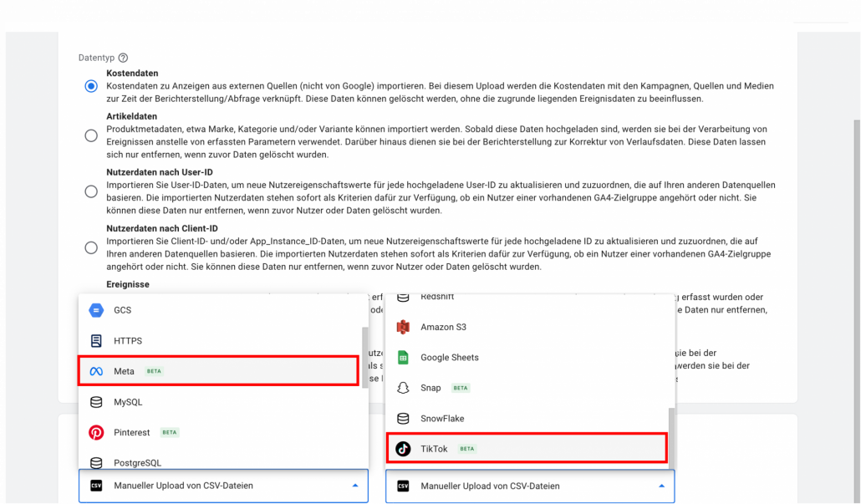
Task: Open left Manueller Upload von CSV-Dateien dropdown
Action: tap(223, 486)
